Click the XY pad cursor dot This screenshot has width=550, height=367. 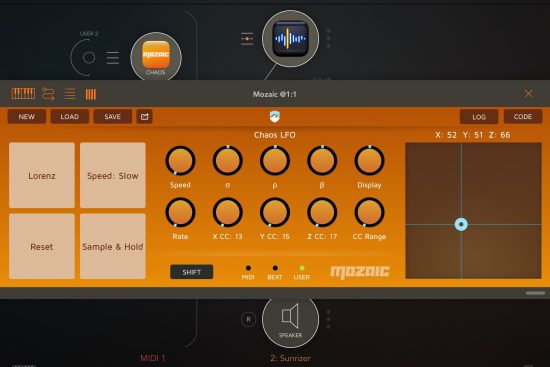(x=461, y=224)
